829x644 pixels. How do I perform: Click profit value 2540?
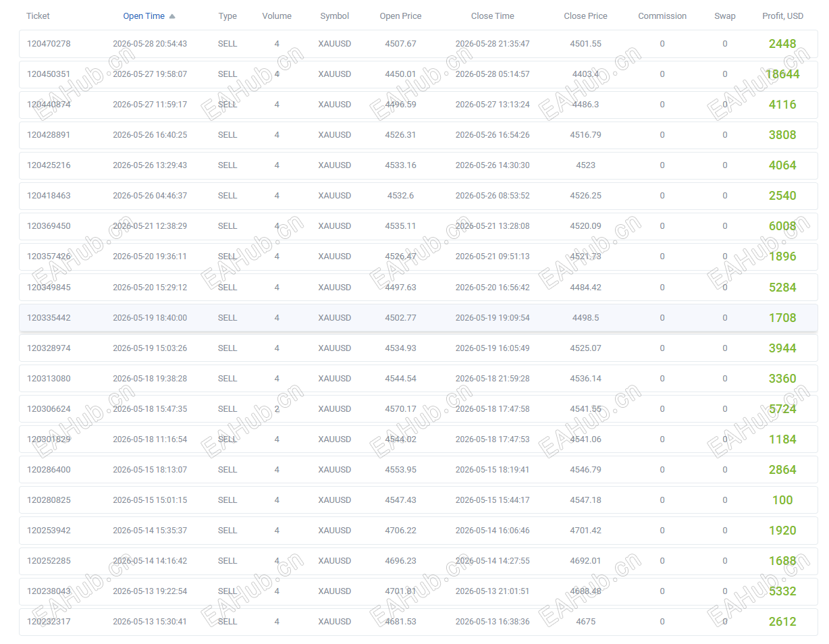pos(782,196)
